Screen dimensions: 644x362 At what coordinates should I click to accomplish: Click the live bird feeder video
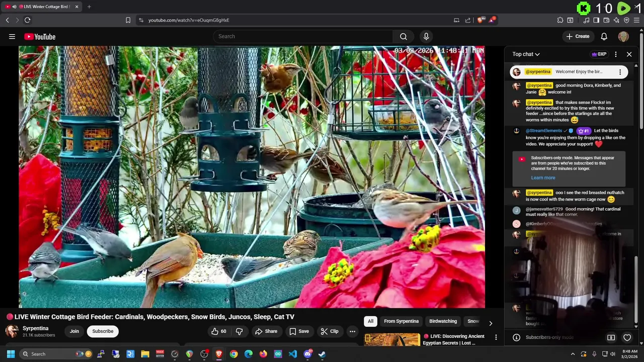coord(252,177)
